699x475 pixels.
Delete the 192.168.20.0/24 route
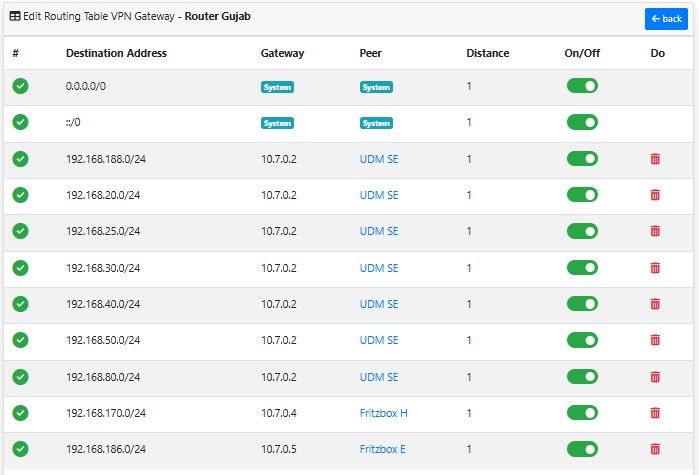(x=655, y=195)
